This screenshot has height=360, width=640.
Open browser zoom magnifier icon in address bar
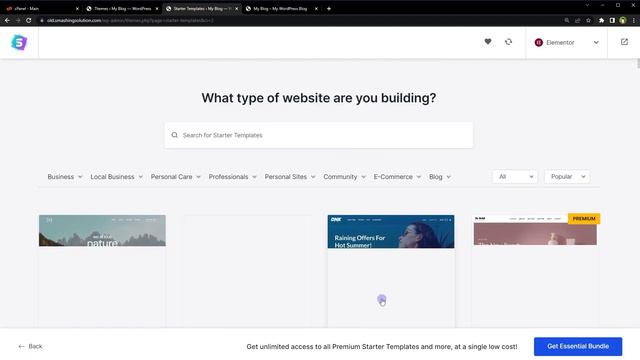click(567, 20)
